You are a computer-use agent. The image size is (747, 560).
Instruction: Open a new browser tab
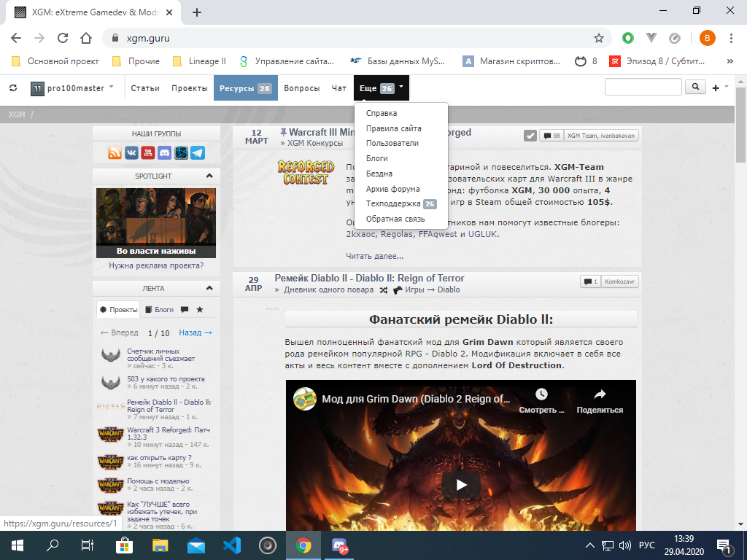coord(197,12)
